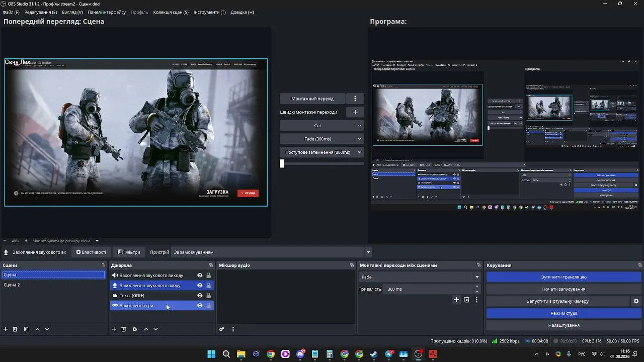Open scene filters icon in Сцени panel

tap(26, 329)
